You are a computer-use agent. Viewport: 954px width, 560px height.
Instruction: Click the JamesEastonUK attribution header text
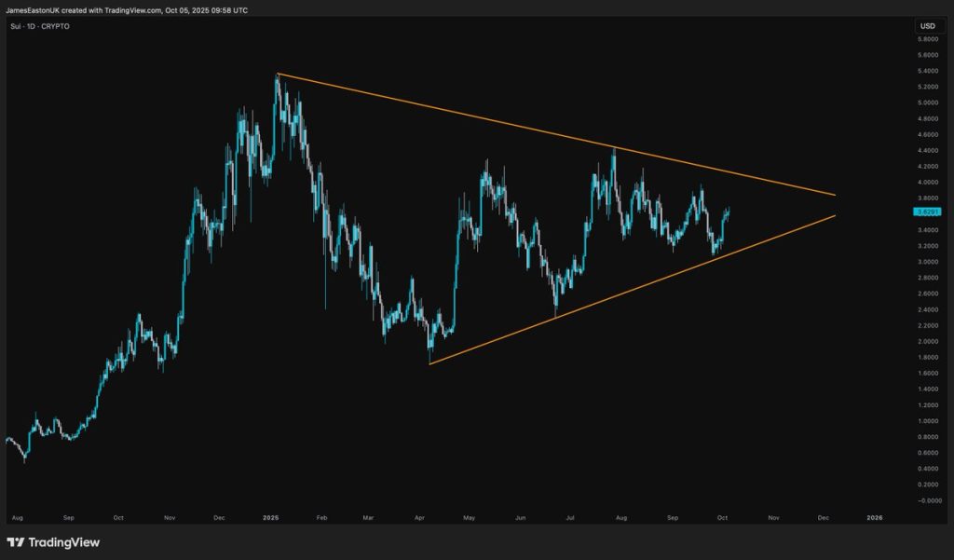click(x=127, y=10)
